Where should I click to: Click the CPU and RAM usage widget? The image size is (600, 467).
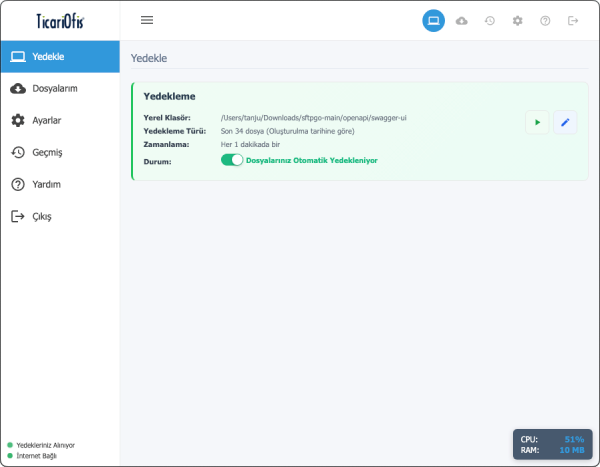point(552,444)
